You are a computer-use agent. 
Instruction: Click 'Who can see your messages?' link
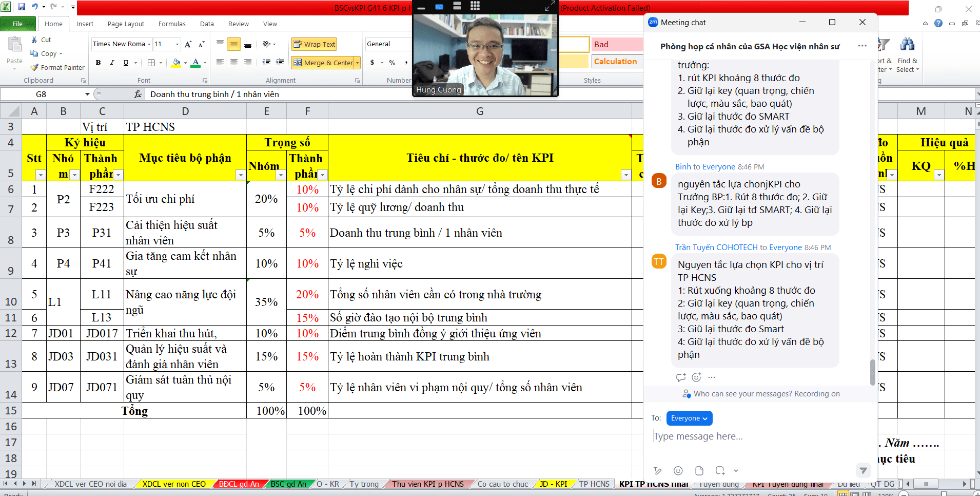743,394
